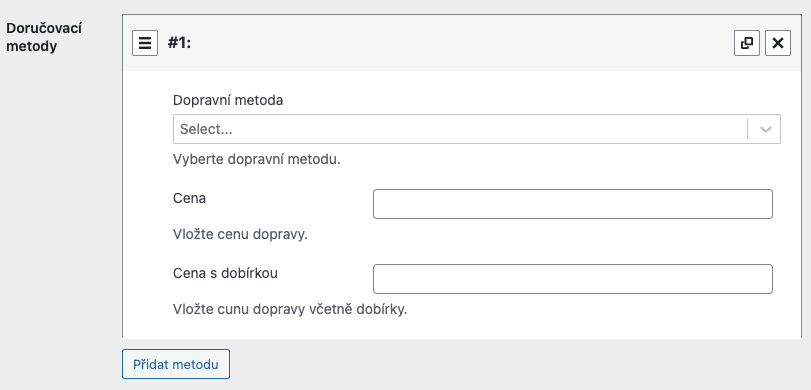This screenshot has width=811, height=390.
Task: Click the Dopravní metoda field label
Action: 228,100
